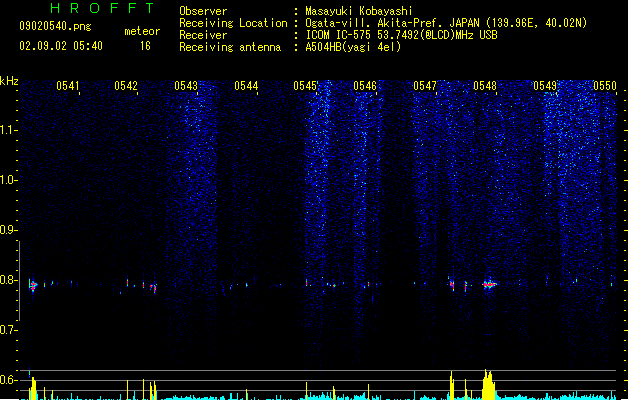Select the filename 09020540.png
Screen dimensions: 629x400
(55, 27)
